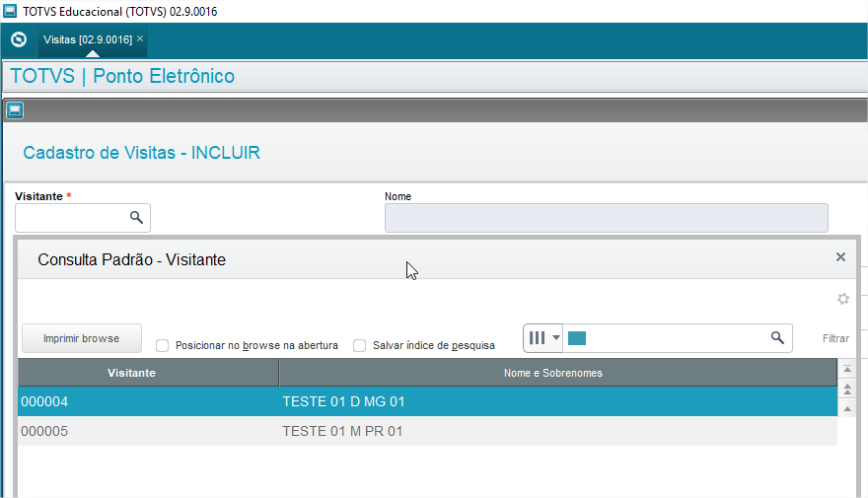Page up with double-arrow scroll icon

(847, 389)
